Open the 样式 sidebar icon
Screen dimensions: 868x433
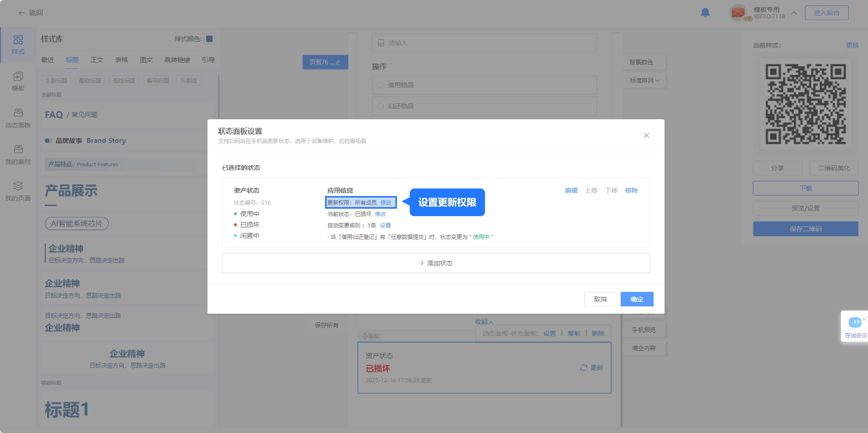pyautogui.click(x=18, y=40)
